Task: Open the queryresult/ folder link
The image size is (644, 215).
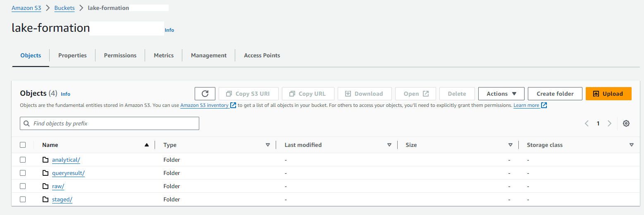Action: pyautogui.click(x=69, y=173)
